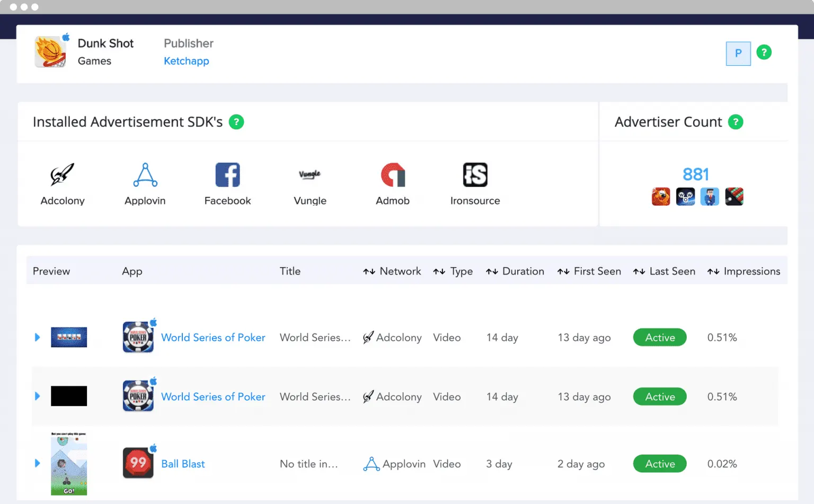Expand the Ball Blast row
Screen dimensions: 814x504
[x=37, y=463]
